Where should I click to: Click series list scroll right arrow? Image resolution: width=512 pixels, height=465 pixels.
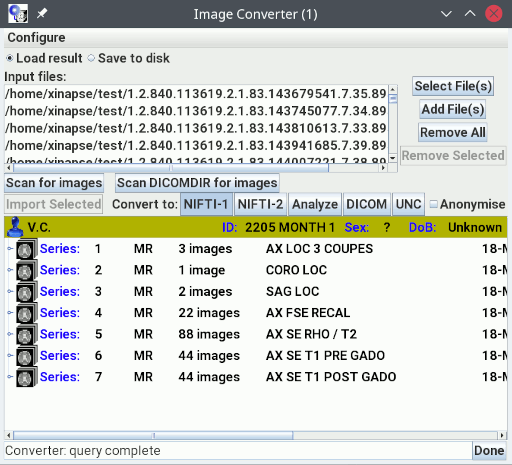tap(502, 435)
